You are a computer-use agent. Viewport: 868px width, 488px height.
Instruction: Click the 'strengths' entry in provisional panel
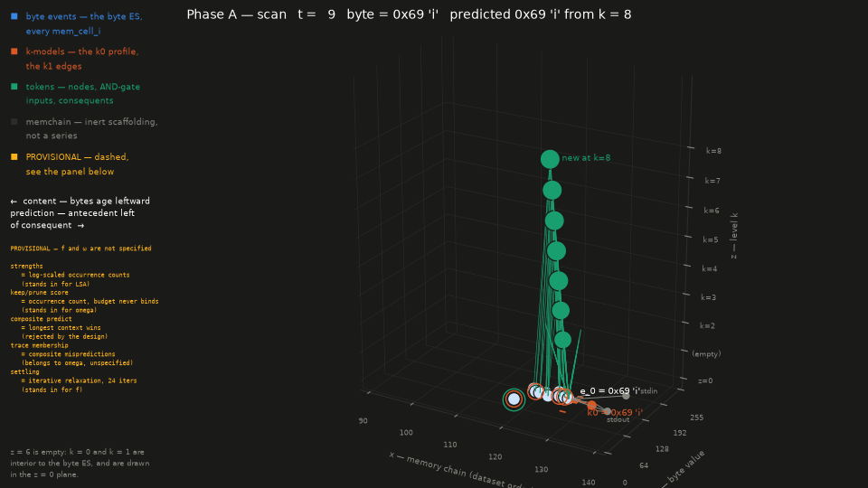pos(26,266)
